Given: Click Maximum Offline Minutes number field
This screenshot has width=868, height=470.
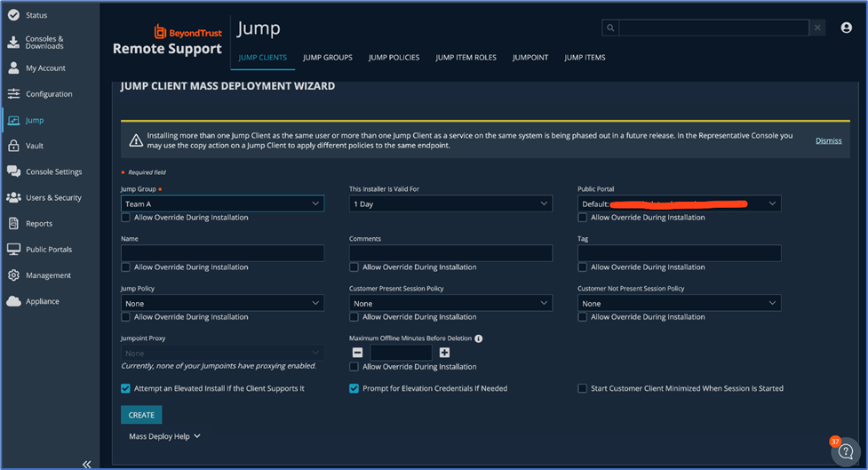Looking at the screenshot, I should coord(401,353).
